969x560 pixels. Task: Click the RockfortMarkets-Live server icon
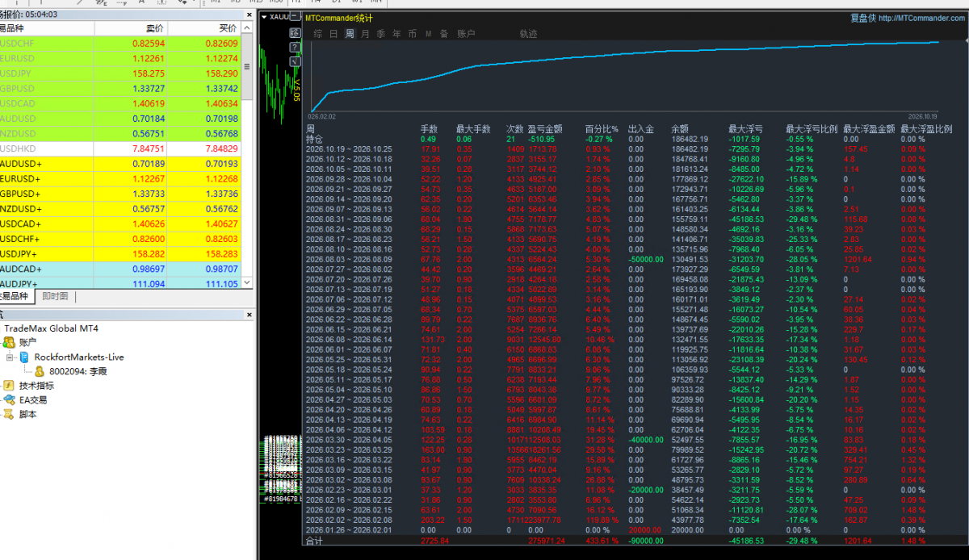click(x=24, y=357)
